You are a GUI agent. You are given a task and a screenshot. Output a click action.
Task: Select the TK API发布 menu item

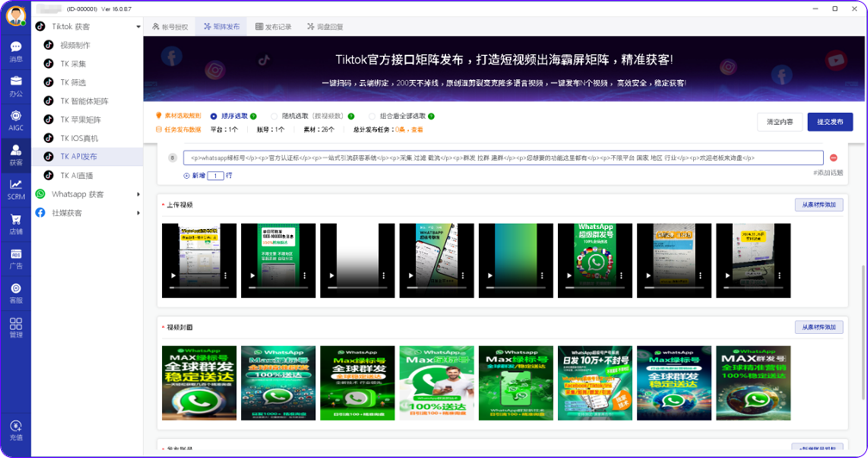point(88,157)
